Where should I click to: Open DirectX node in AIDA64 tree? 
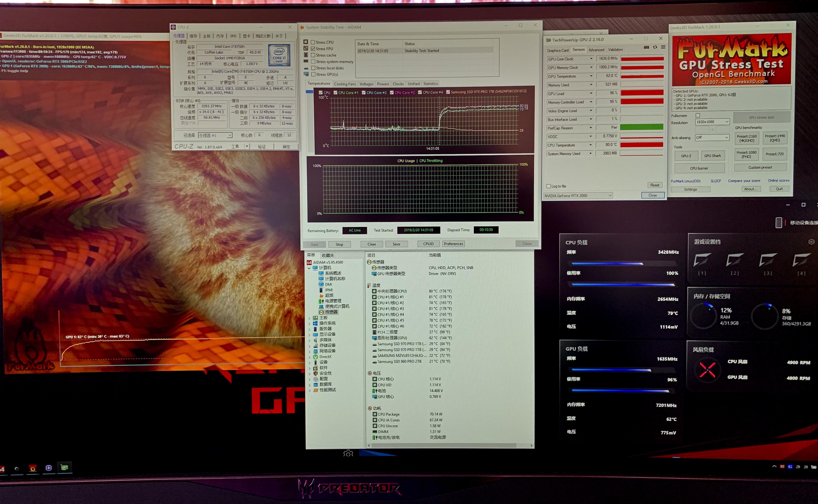(322, 357)
